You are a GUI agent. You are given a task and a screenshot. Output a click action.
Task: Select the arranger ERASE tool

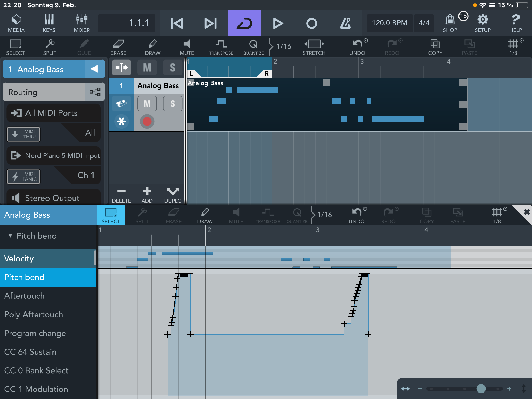(x=118, y=47)
